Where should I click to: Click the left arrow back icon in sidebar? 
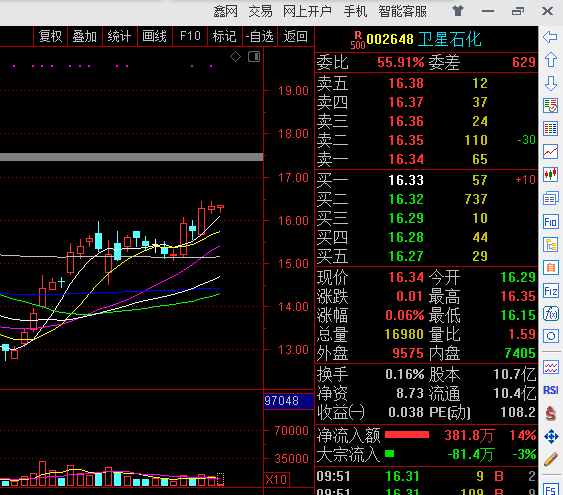550,37
